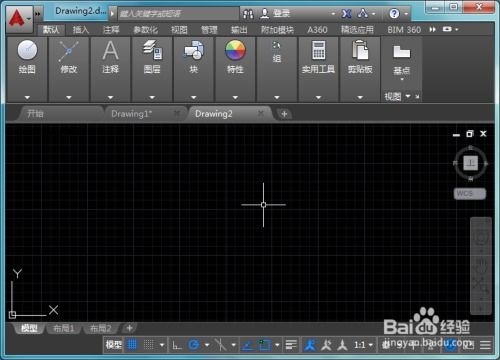The width and height of the screenshot is (500, 360).
Task: Open the 图层 layers panel icon
Action: tap(152, 50)
